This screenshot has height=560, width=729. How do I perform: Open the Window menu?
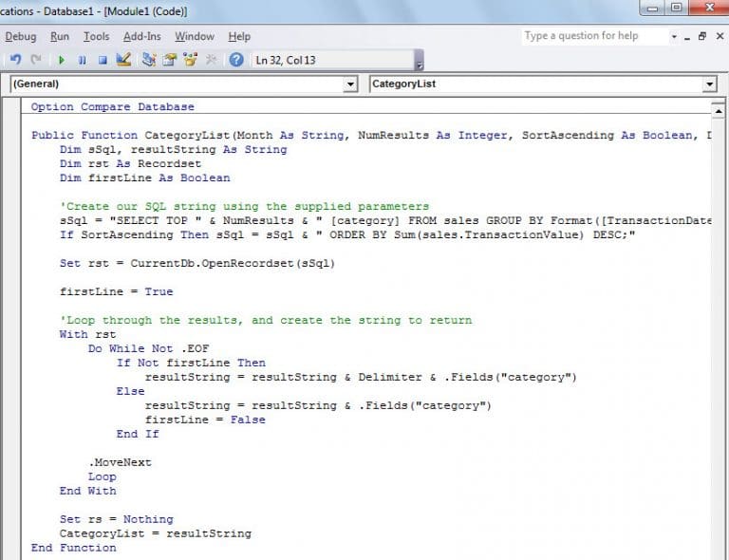194,36
